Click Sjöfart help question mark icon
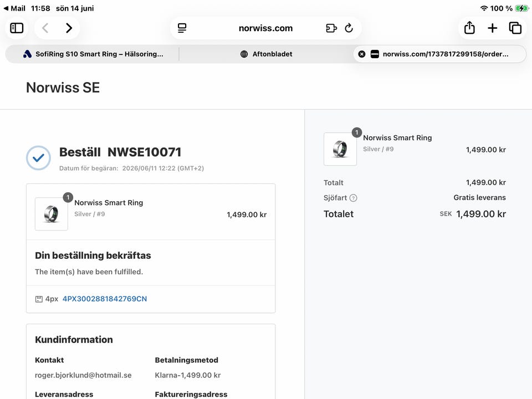 tap(353, 198)
